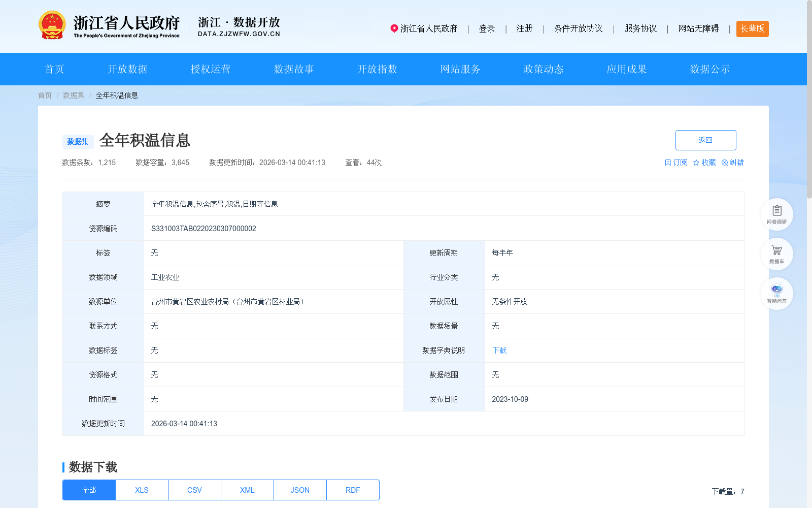Image resolution: width=812 pixels, height=508 pixels.
Task: Open the 问卷调研 survey sidebar icon
Action: pyautogui.click(x=776, y=214)
